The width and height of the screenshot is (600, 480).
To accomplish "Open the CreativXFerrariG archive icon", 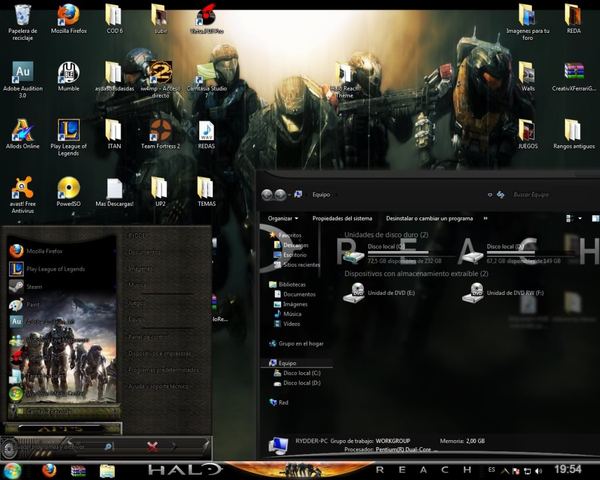I will 574,77.
